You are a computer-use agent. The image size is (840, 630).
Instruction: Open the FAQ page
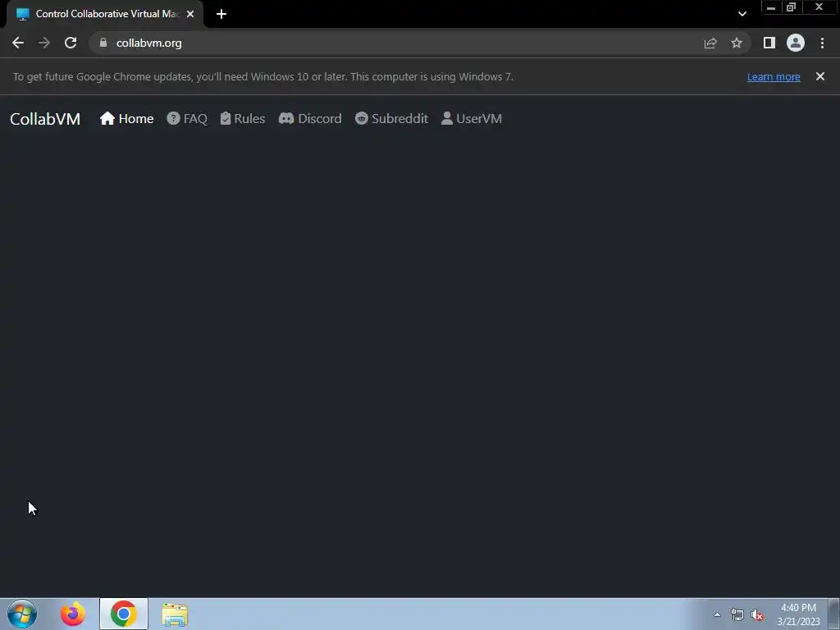(187, 118)
